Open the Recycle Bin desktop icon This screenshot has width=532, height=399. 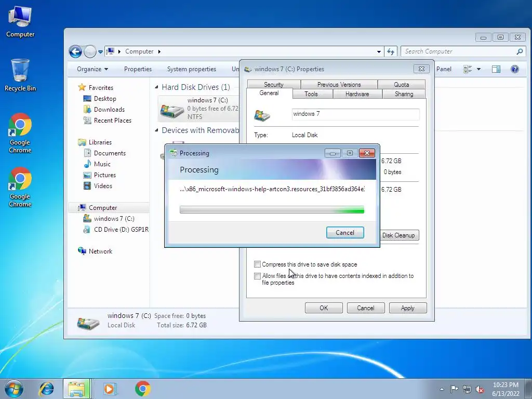[x=20, y=75]
